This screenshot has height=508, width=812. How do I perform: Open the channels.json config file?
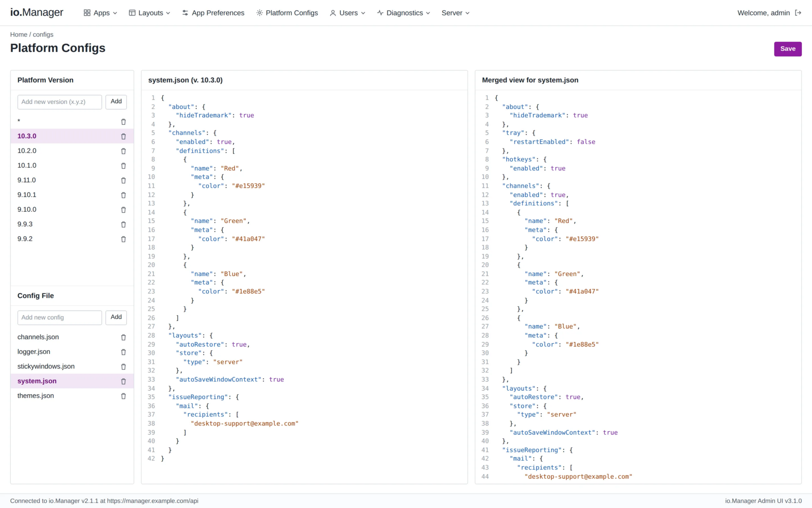(72, 337)
